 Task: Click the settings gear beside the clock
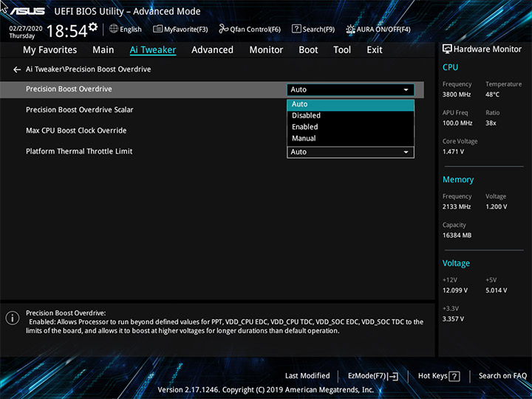pos(92,27)
